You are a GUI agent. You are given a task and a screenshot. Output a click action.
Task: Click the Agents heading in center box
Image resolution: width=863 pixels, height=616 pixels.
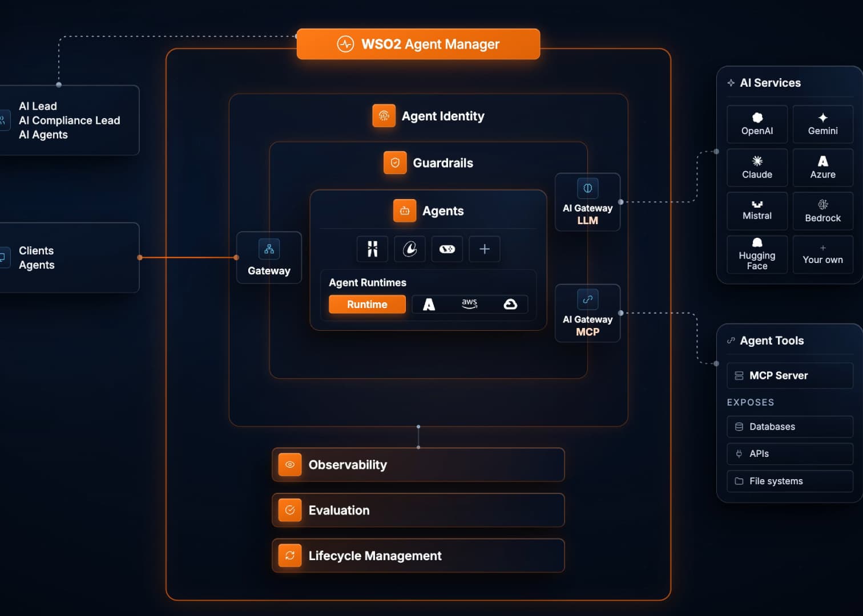(x=443, y=211)
